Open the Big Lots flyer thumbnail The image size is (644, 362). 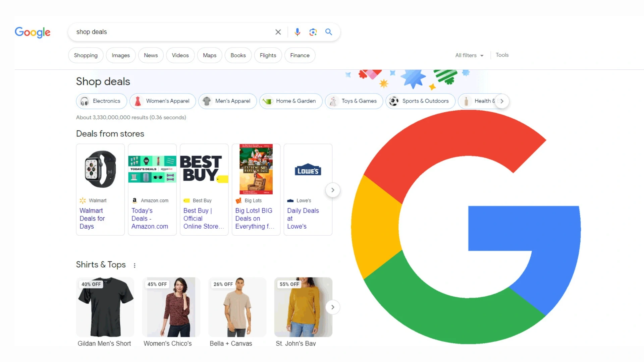pos(256,169)
